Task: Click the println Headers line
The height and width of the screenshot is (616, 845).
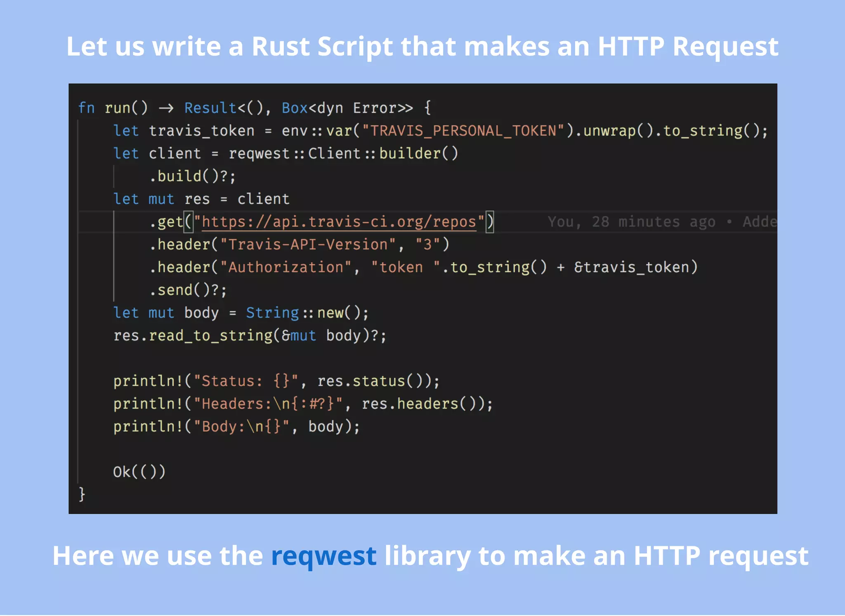Action: pos(303,404)
